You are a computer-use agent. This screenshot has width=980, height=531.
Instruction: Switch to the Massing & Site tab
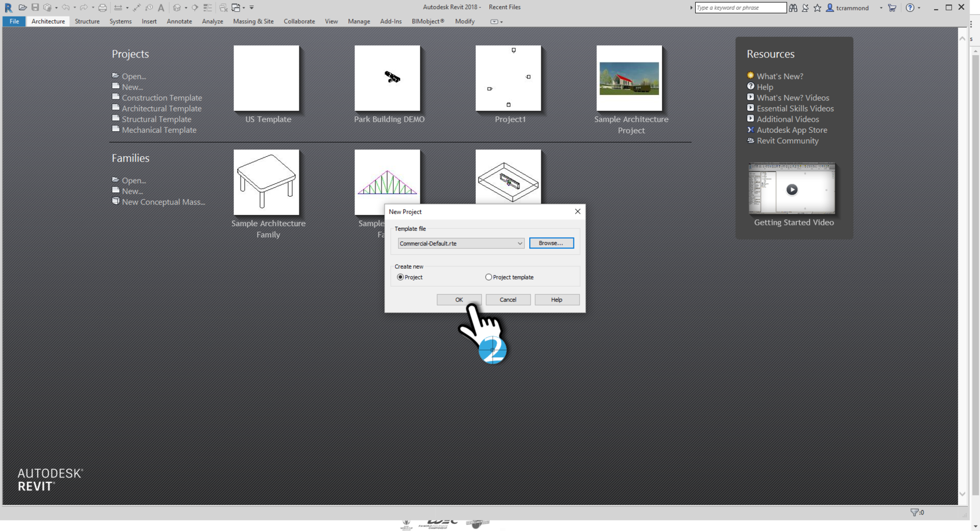(x=253, y=21)
